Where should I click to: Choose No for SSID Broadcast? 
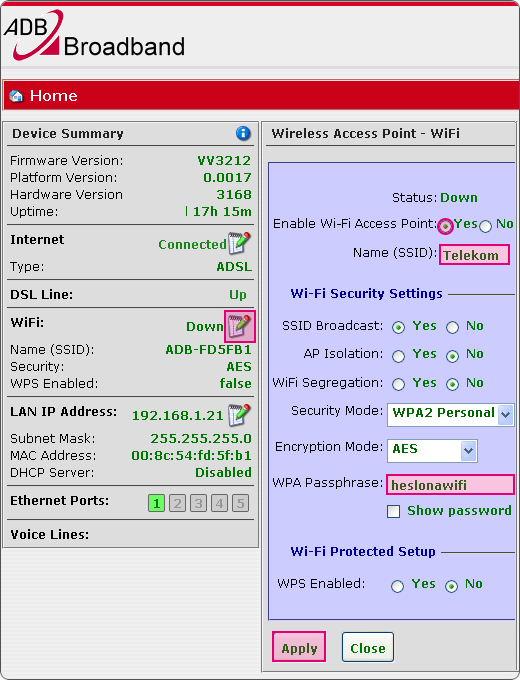pos(452,327)
